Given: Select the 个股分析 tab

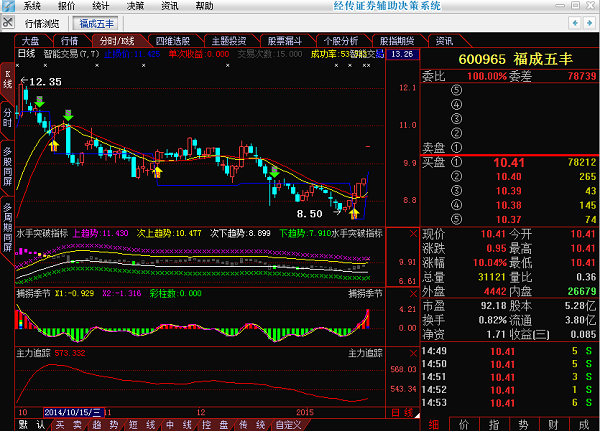Looking at the screenshot, I should pyautogui.click(x=341, y=41).
